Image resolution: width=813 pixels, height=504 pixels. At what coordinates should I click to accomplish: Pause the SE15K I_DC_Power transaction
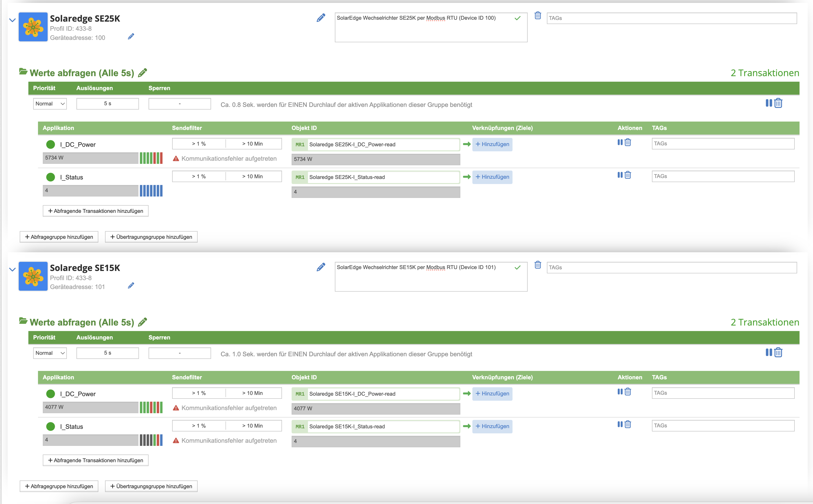click(x=620, y=392)
